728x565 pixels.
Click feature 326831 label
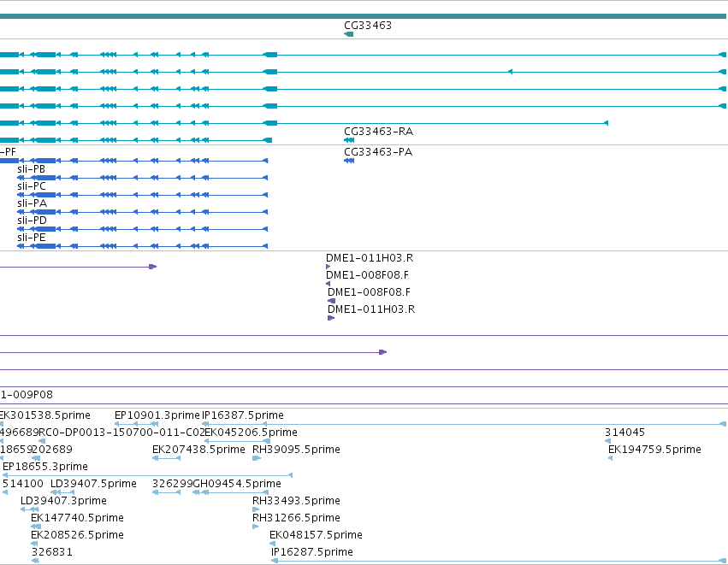[52, 552]
